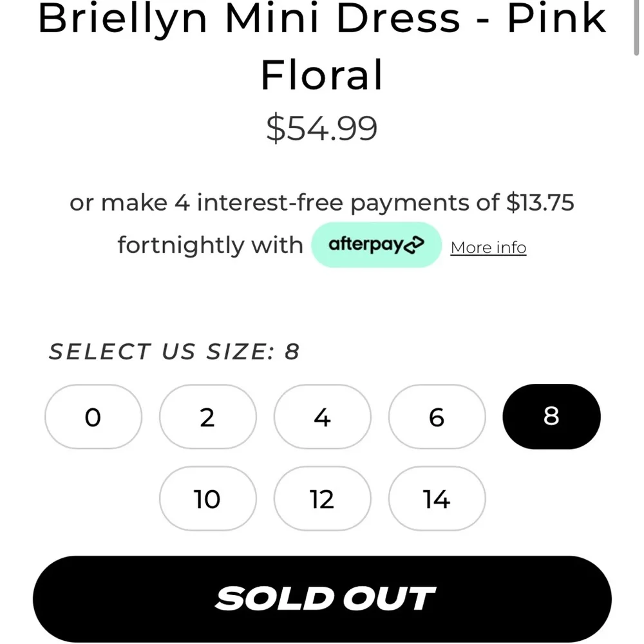The height and width of the screenshot is (644, 644).
Task: Click the SOLD OUT button
Action: point(322,598)
